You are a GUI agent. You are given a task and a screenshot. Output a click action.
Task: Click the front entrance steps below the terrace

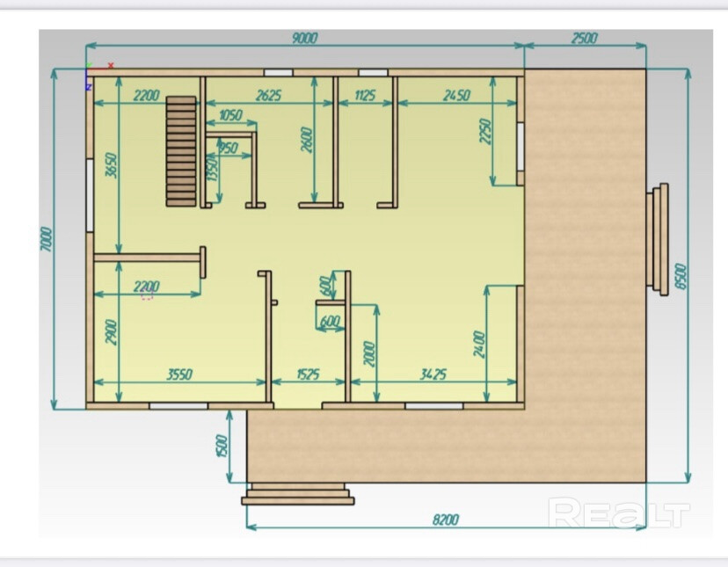pyautogui.click(x=298, y=494)
